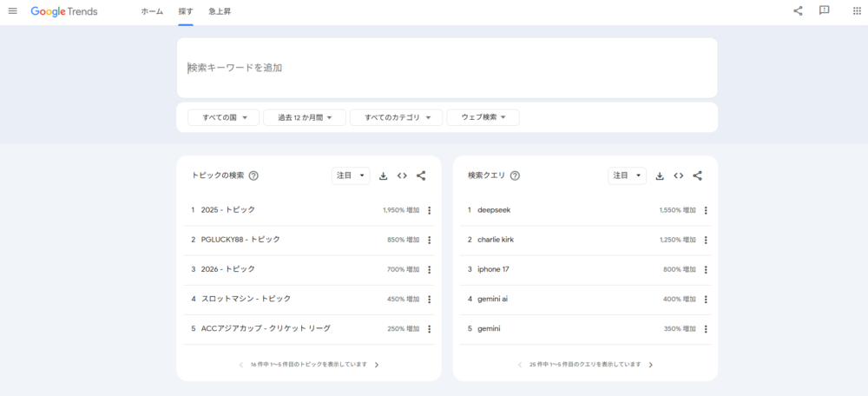Switch to the 急上昇 tab
This screenshot has width=868, height=396.
tap(220, 12)
